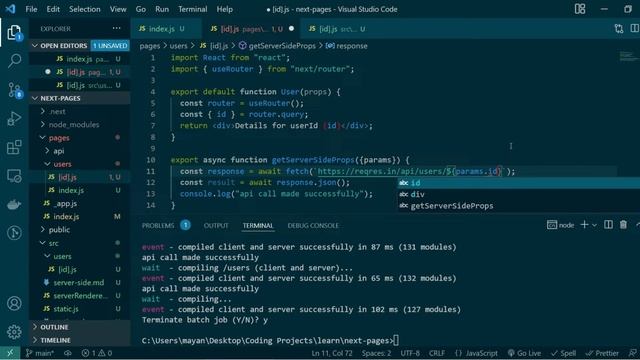
Task: Open the Extensions view icon
Action: (x=14, y=147)
